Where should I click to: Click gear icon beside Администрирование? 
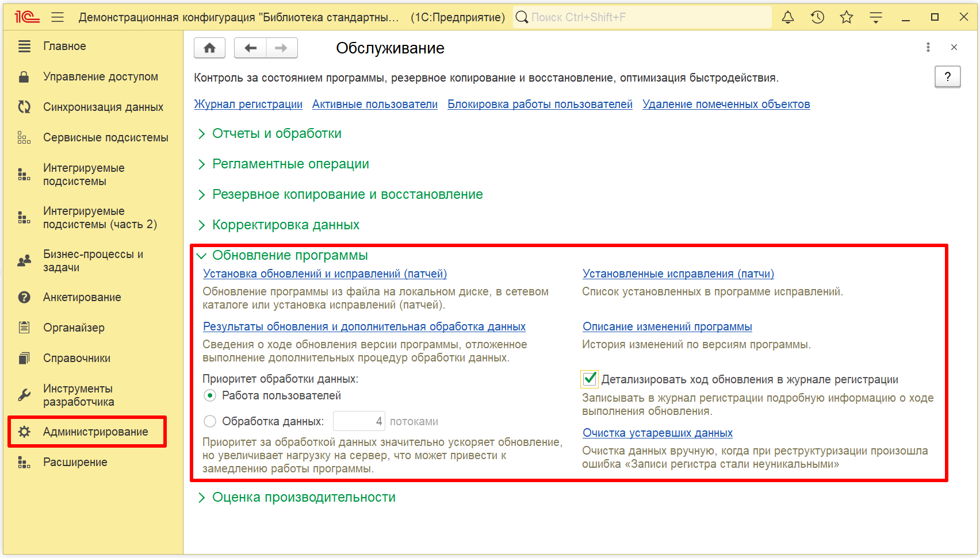(x=24, y=432)
